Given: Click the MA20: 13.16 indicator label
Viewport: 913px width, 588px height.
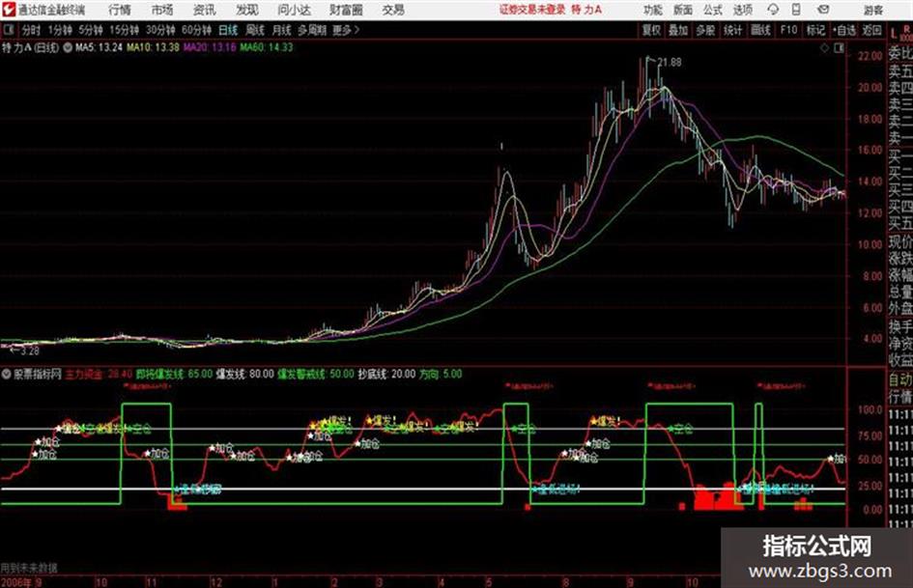Looking at the screenshot, I should [210, 47].
